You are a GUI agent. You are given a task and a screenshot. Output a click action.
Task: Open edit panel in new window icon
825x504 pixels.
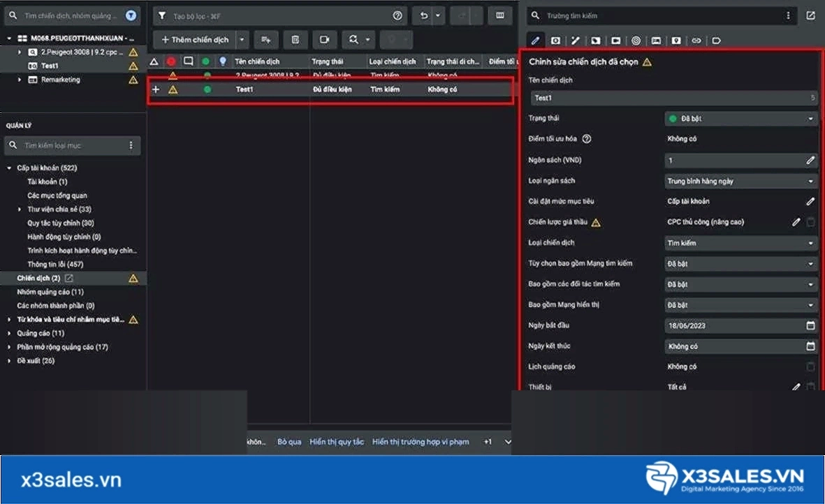pos(810,16)
